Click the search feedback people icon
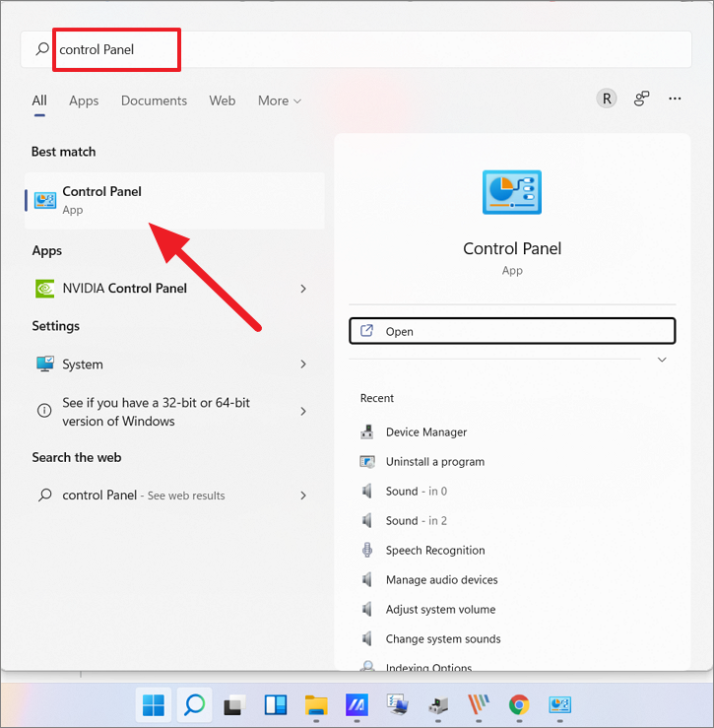714x728 pixels. 641,99
